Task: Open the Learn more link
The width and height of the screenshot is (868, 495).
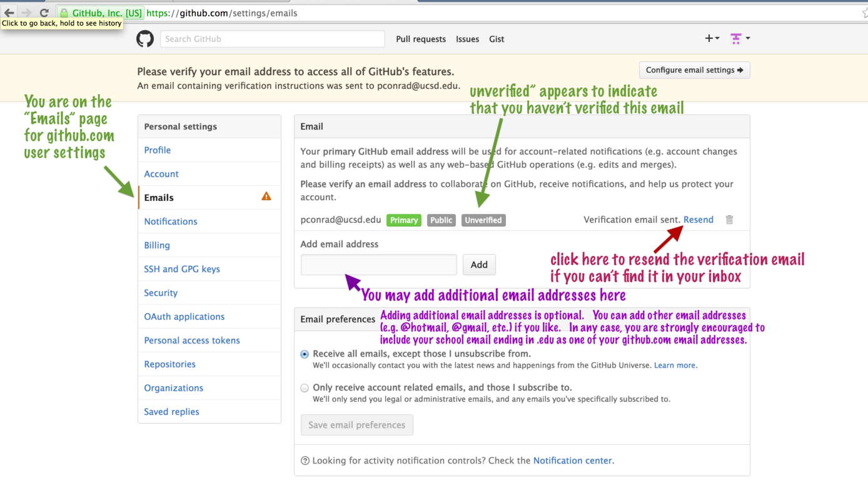Action: click(x=675, y=365)
